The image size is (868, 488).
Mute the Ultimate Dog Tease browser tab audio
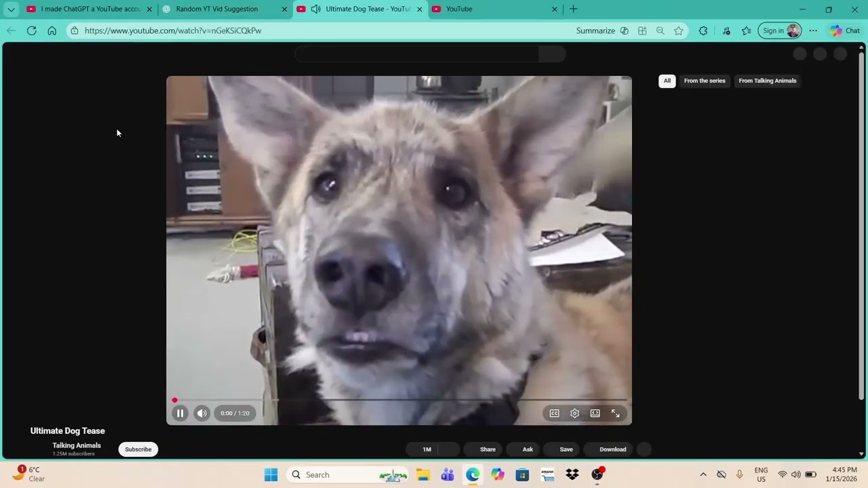tap(315, 9)
